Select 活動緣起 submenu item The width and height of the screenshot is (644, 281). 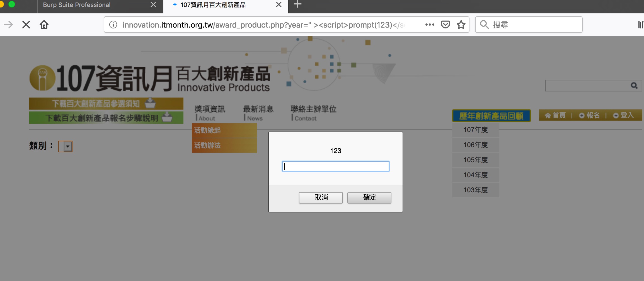[x=224, y=130]
